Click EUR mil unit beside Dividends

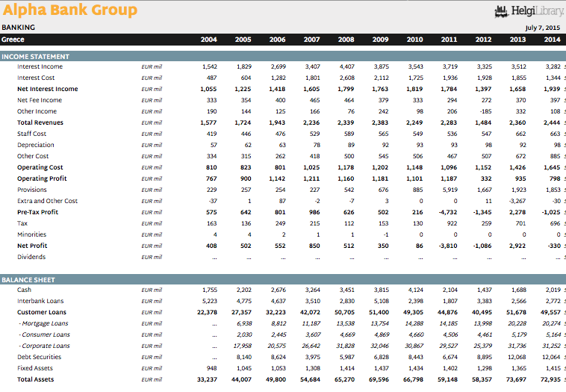[x=152, y=257]
